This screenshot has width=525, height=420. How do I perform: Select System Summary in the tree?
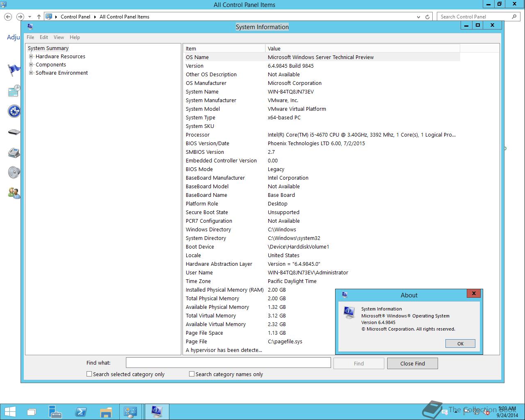(48, 48)
